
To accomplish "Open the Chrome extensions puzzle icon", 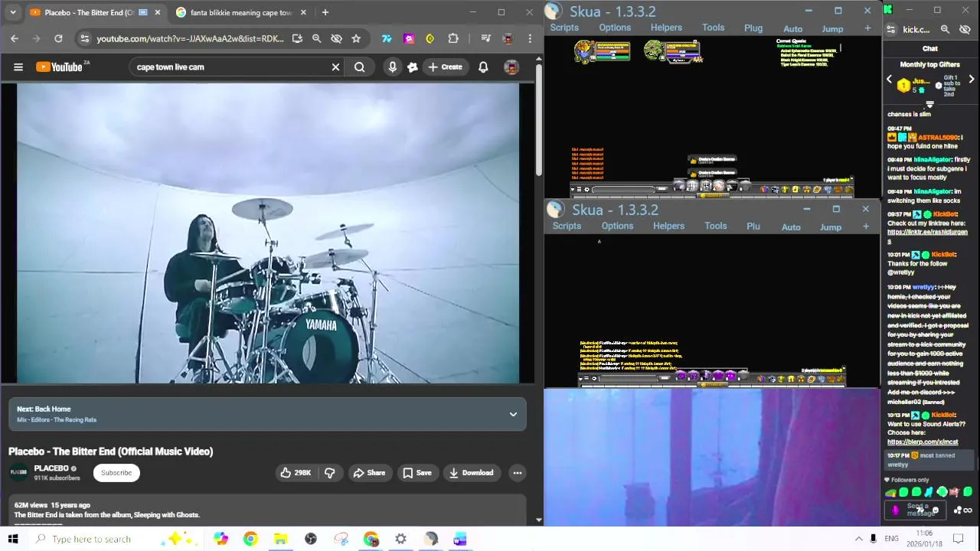I will pyautogui.click(x=453, y=38).
